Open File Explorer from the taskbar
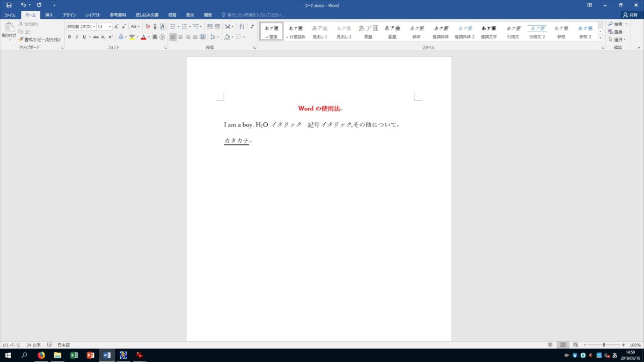644x362 pixels. pos(57,355)
